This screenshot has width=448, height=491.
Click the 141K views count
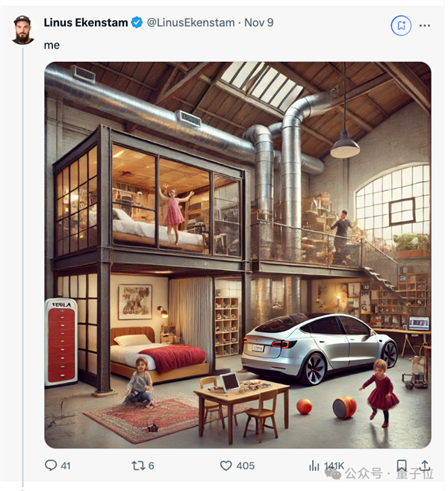[x=333, y=466]
